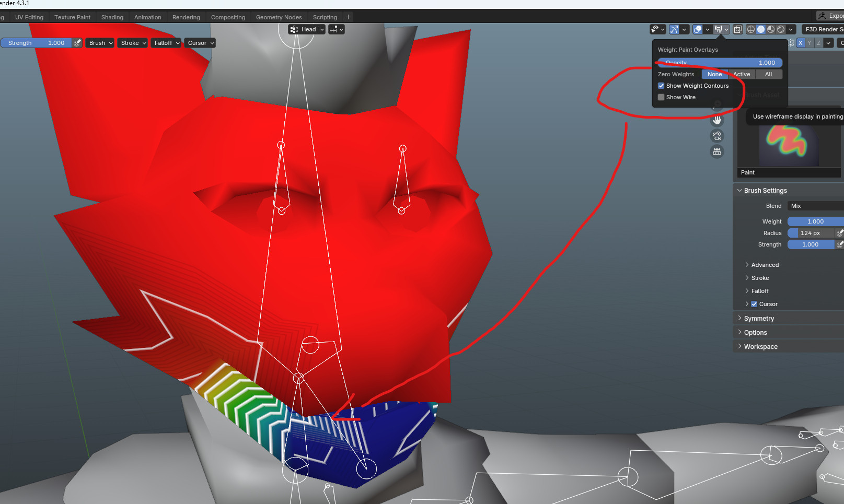Switch to the Geometry Nodes workspace tab
Viewport: 844px width, 504px height.
tap(279, 17)
